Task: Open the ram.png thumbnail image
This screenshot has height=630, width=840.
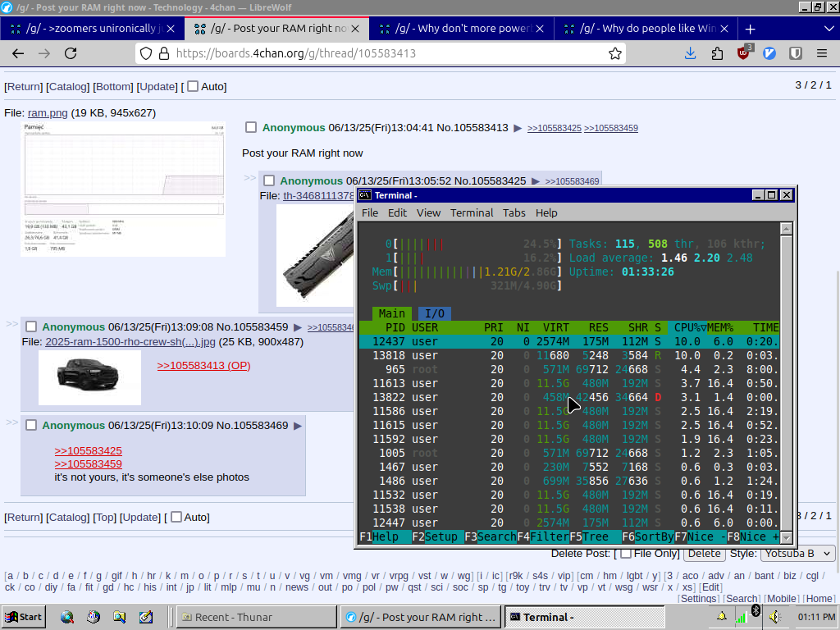Action: point(123,189)
